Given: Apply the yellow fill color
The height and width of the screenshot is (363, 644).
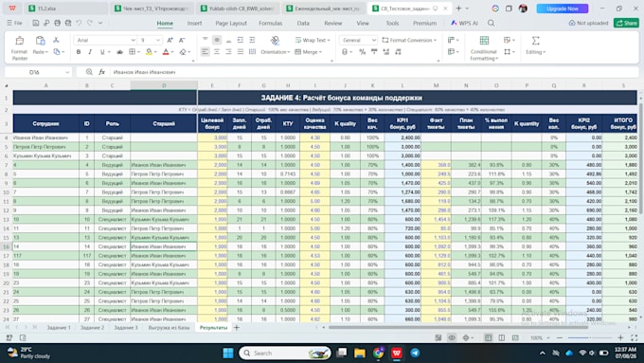Looking at the screenshot, I should [x=149, y=52].
